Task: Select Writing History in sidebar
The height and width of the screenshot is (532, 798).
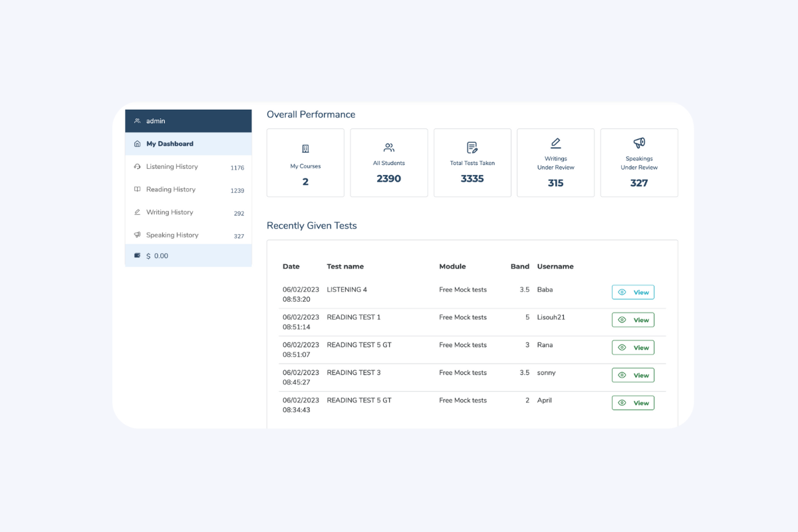Action: [170, 212]
